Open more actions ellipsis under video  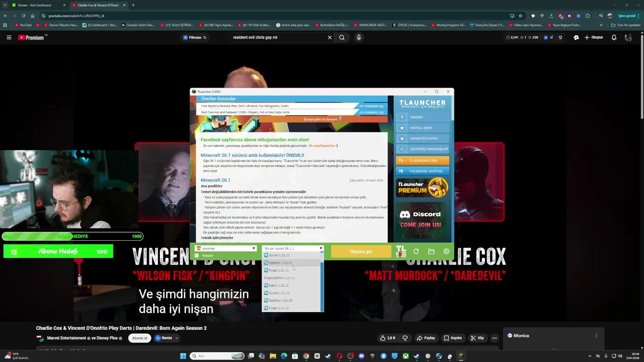[x=495, y=338]
